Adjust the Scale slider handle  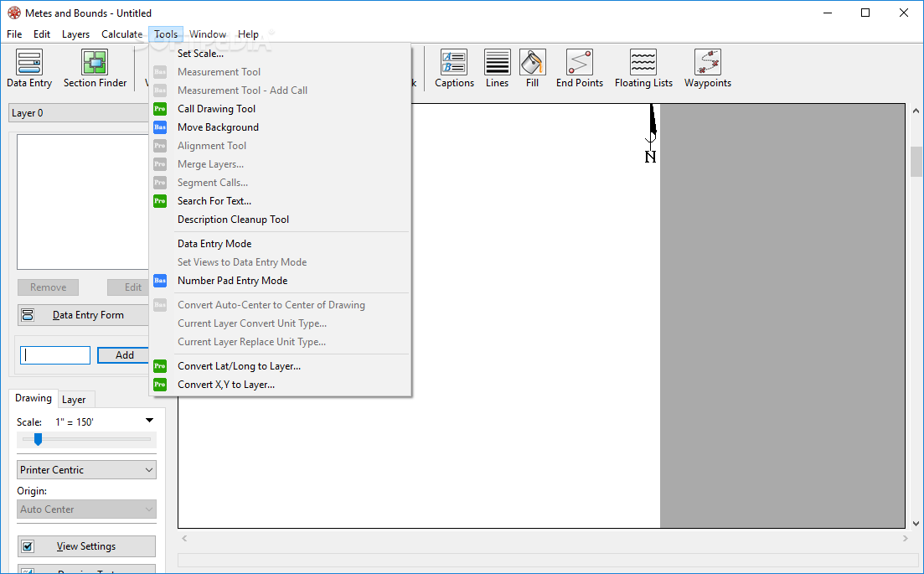click(38, 439)
